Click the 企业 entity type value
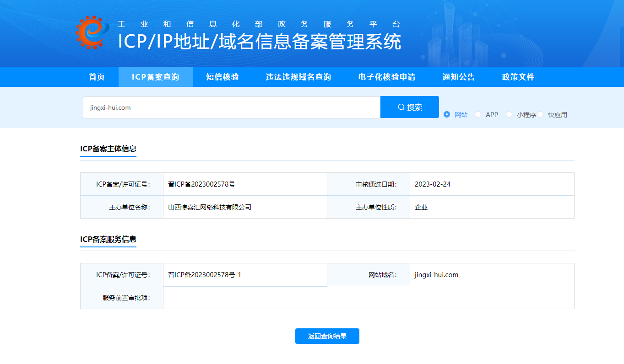This screenshot has width=624, height=364. pyautogui.click(x=421, y=207)
